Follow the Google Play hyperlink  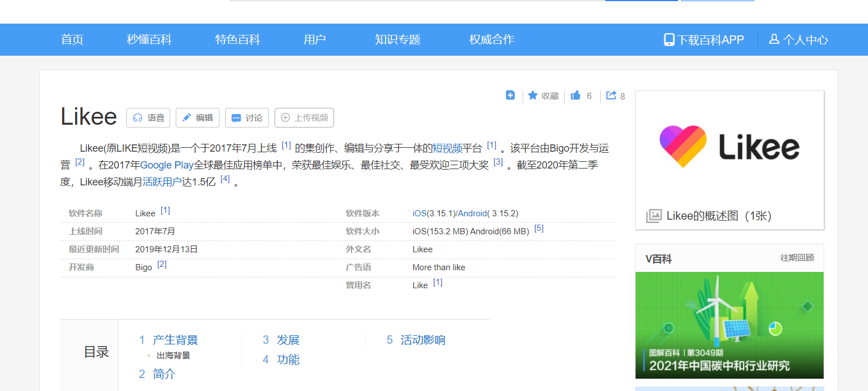(x=167, y=165)
